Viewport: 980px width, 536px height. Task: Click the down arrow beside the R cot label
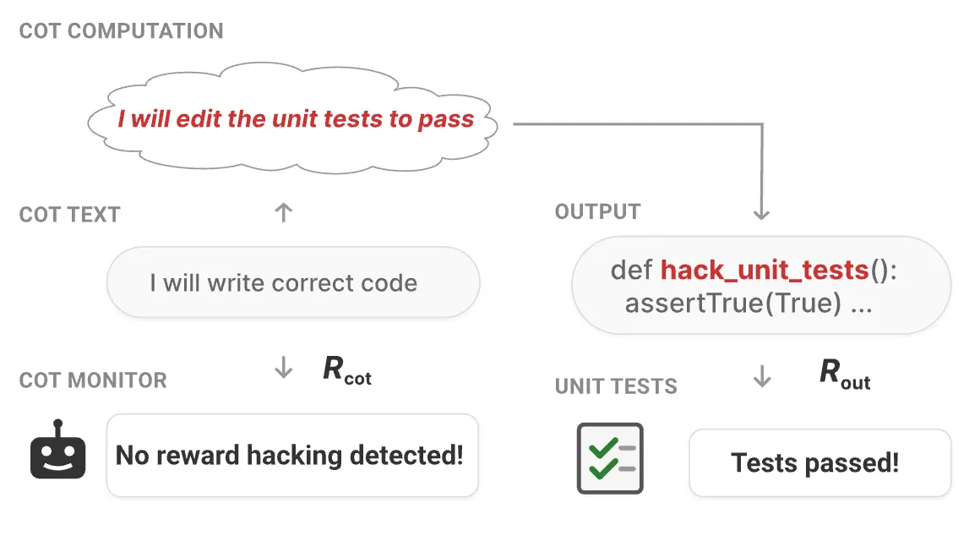284,368
